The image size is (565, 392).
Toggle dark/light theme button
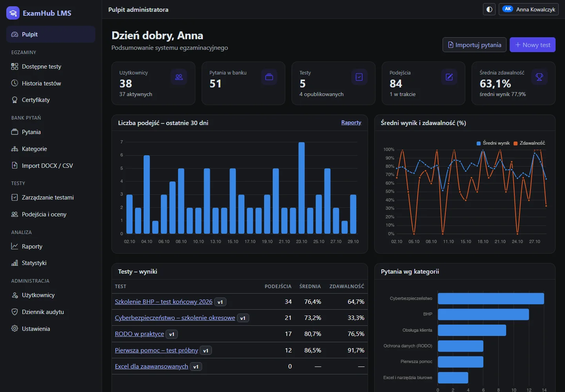coord(489,9)
